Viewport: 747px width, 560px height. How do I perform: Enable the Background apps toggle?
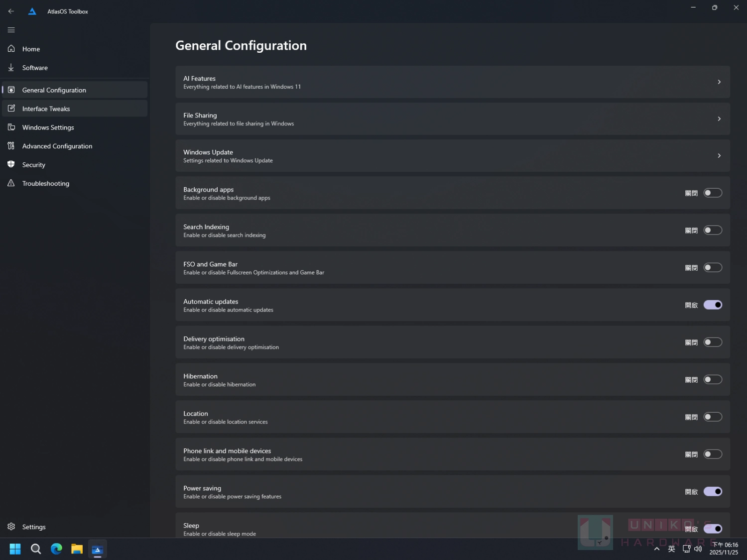tap(713, 193)
